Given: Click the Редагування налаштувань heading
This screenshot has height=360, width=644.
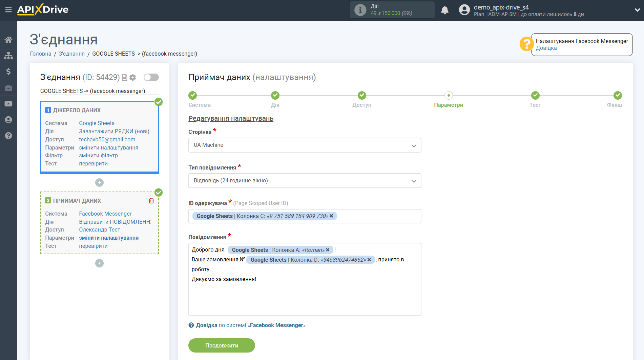Looking at the screenshot, I should coord(231,118).
